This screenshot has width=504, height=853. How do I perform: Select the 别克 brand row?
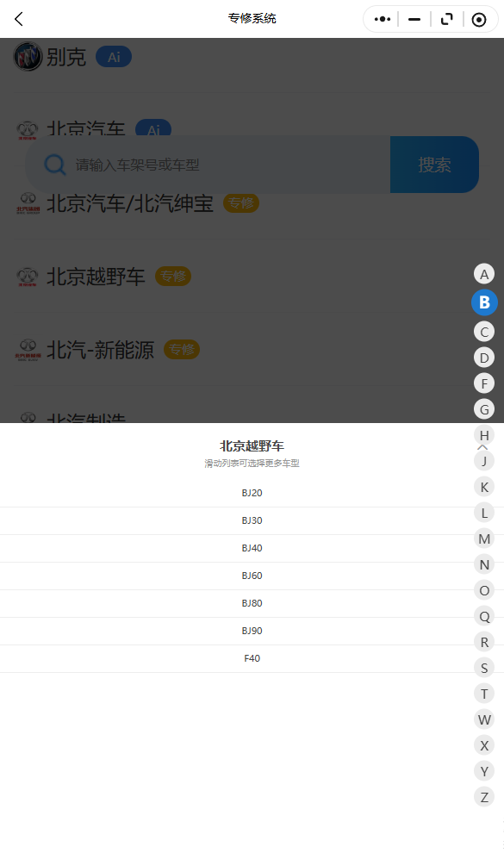pyautogui.click(x=252, y=57)
